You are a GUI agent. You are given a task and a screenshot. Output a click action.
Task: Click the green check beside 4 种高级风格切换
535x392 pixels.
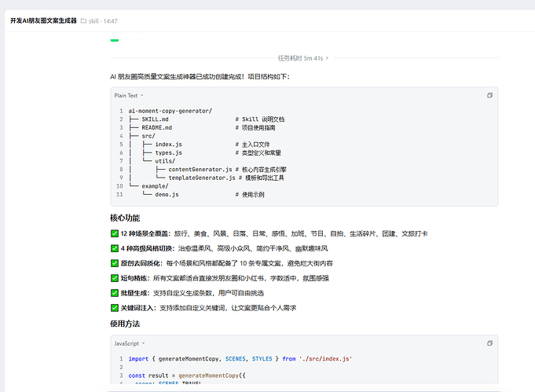[x=115, y=248]
